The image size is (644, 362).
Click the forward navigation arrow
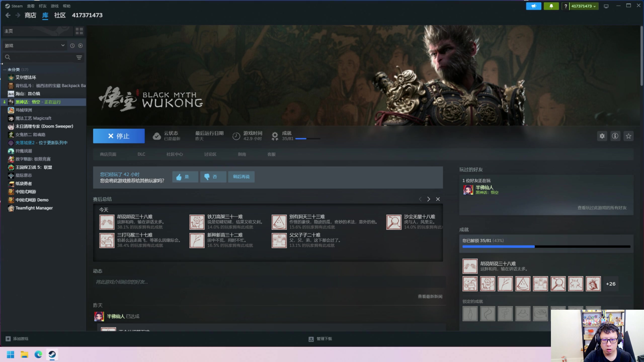point(18,15)
